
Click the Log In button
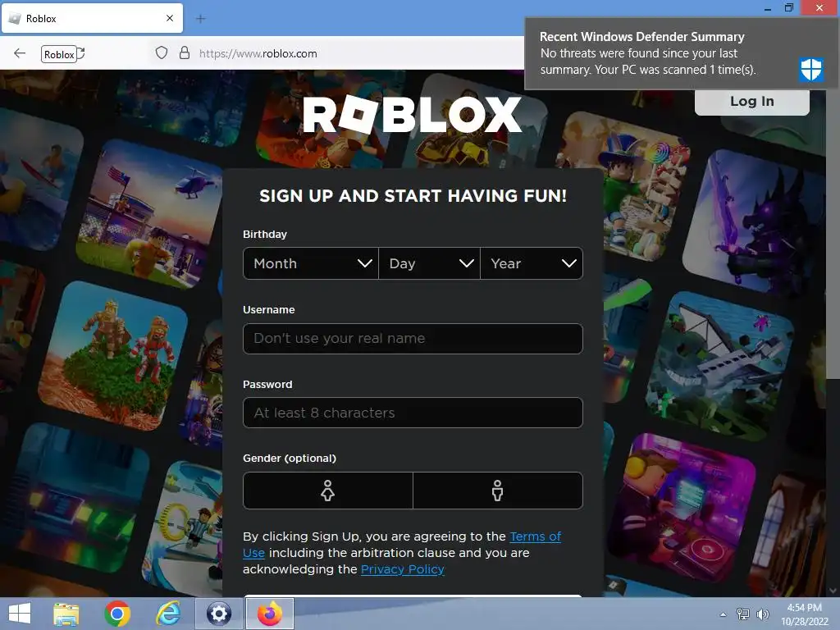751,101
